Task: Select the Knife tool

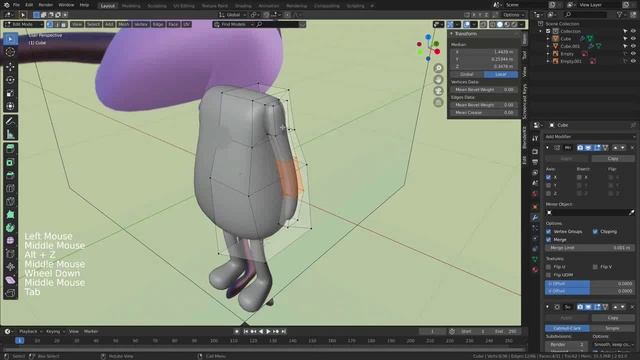Action: coord(10,201)
